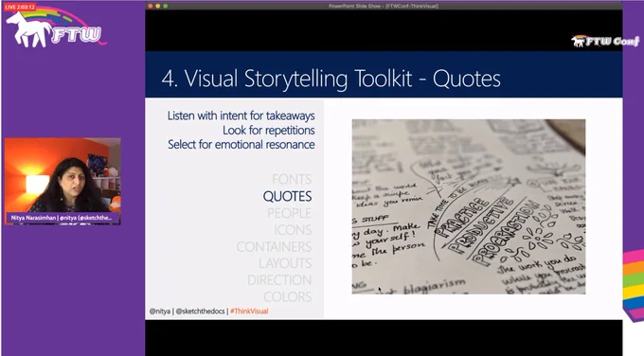
Task: Select FONTS in the toolkit list
Action: pos(292,179)
